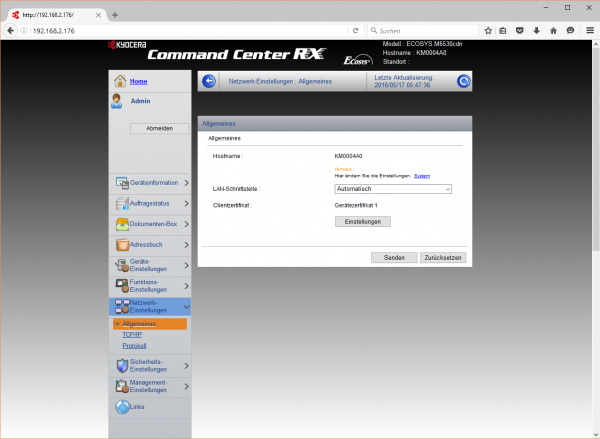This screenshot has width=600, height=439.
Task: Click the refresh icon beside Letzte Aktualisierung
Action: (x=464, y=81)
